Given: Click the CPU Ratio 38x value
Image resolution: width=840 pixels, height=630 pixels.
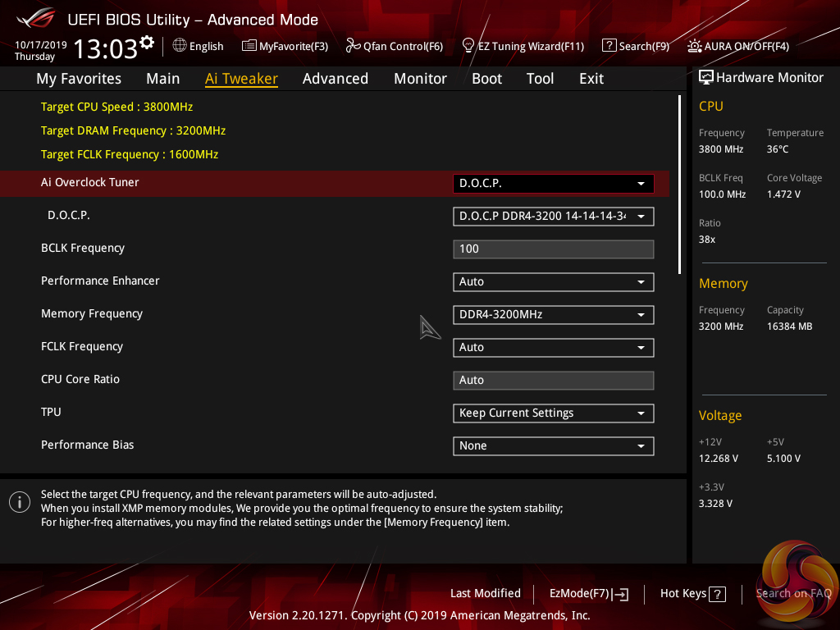Looking at the screenshot, I should [707, 240].
